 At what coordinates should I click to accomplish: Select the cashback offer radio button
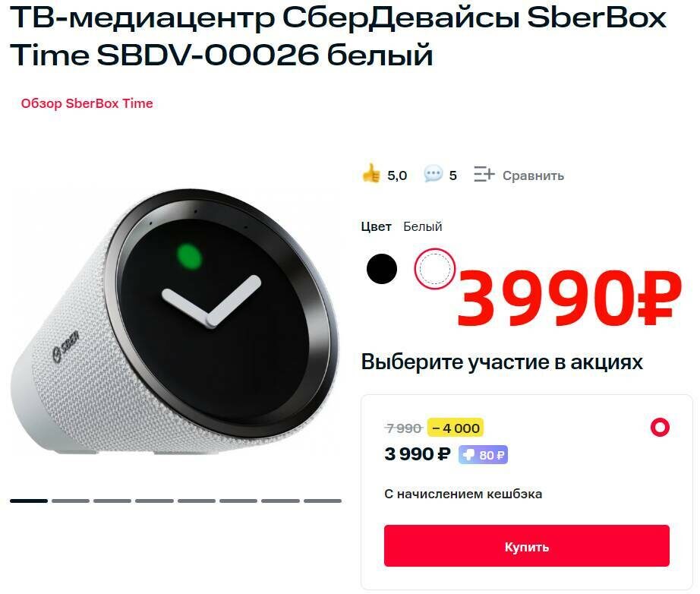click(660, 427)
